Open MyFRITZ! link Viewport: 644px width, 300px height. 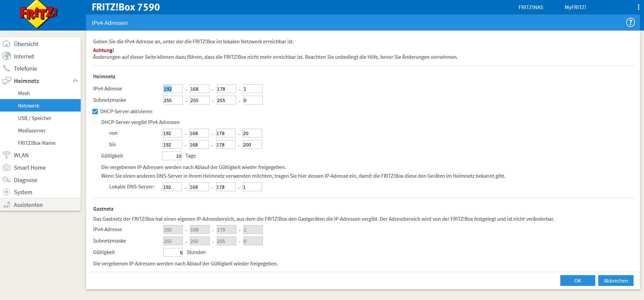[x=575, y=7]
